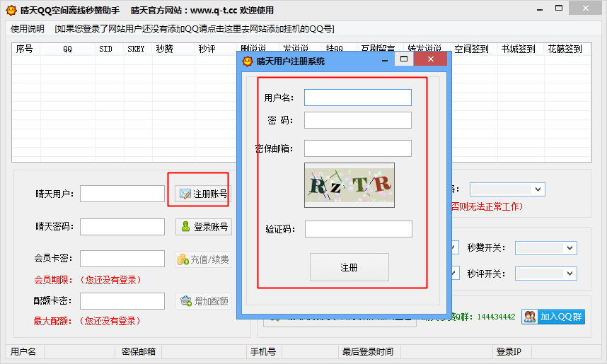Focus the 晴天密码 input field
Viewport: 607px width, 364px height.
click(x=122, y=227)
